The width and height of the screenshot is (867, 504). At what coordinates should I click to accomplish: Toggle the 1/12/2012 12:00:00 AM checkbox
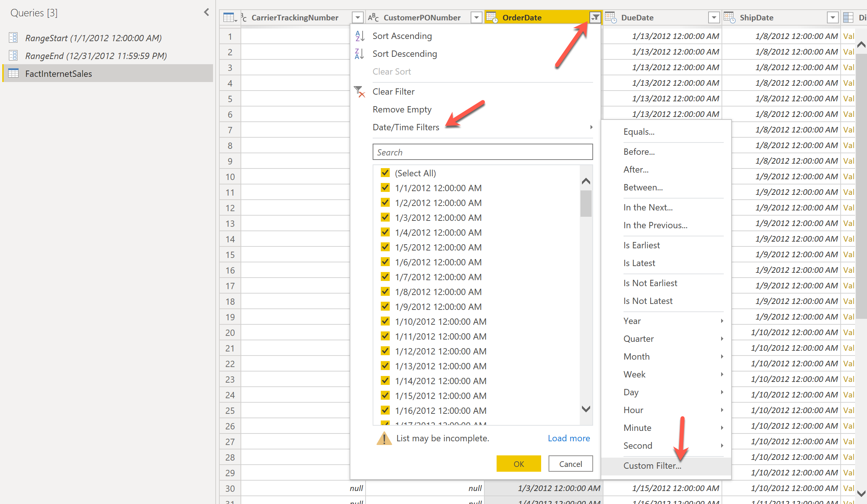tap(385, 351)
